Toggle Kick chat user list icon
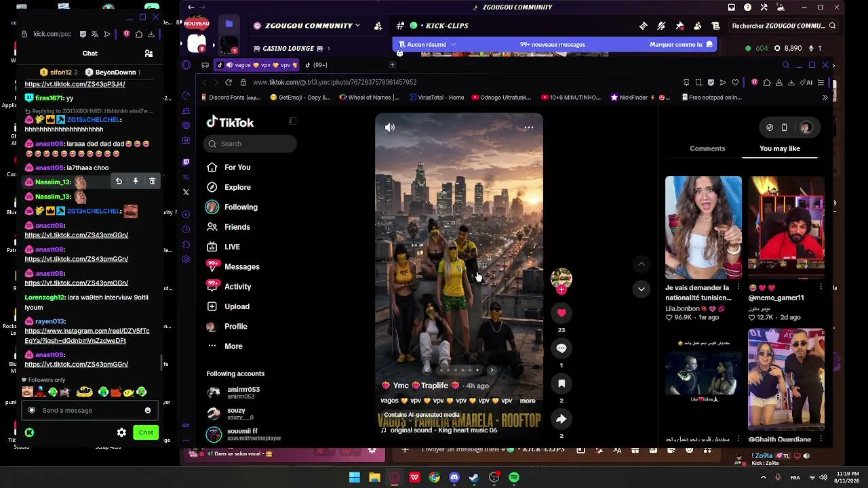Screen dimensions: 868x488 click(149, 54)
